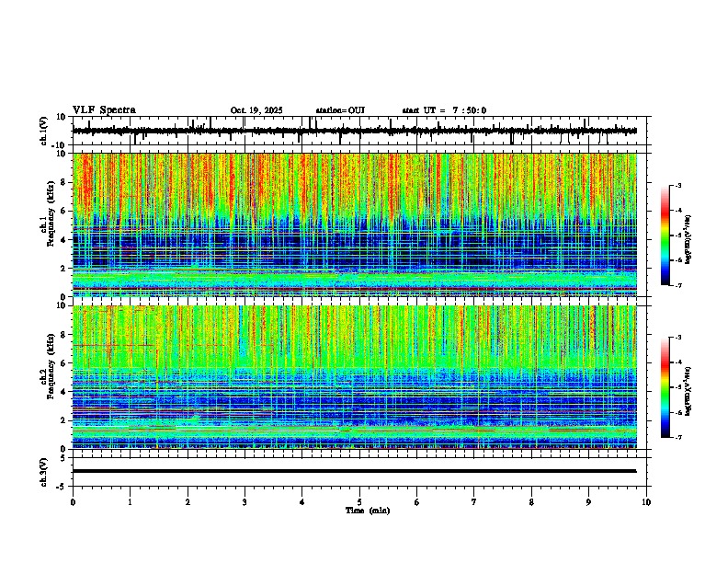Click time axis tick label '7'
Image resolution: width=728 pixels, height=563 pixels.
tap(474, 502)
